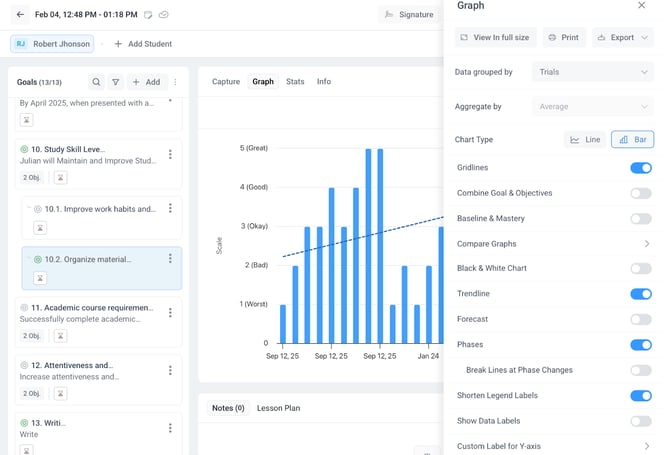Open Data grouped by Trials dropdown
Image resolution: width=670 pixels, height=455 pixels.
click(593, 72)
